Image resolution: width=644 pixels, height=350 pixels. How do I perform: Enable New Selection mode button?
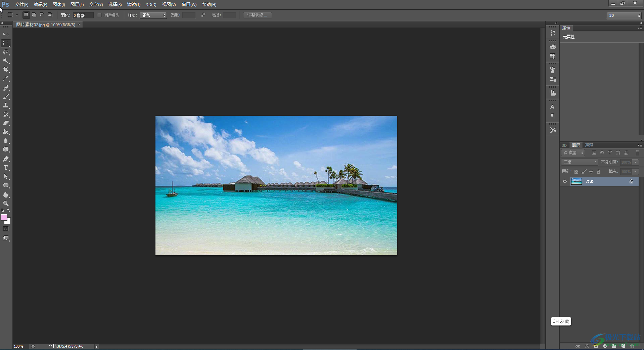(26, 15)
